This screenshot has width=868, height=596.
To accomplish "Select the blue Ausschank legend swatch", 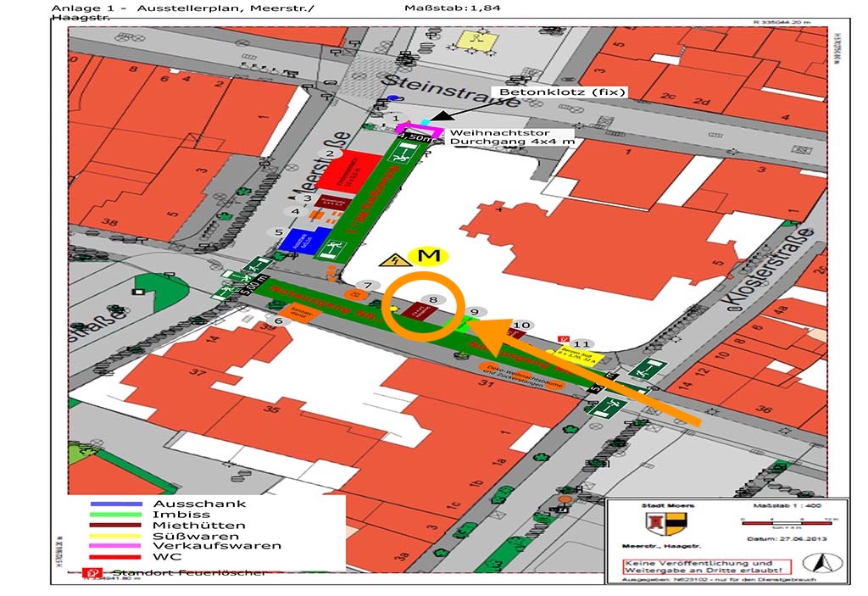I will pyautogui.click(x=116, y=503).
